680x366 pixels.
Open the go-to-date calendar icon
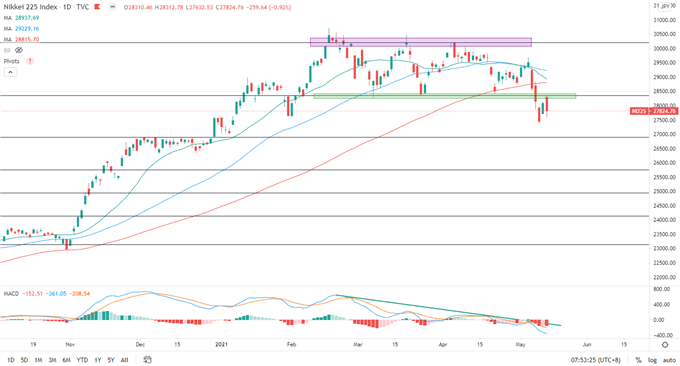(x=147, y=359)
